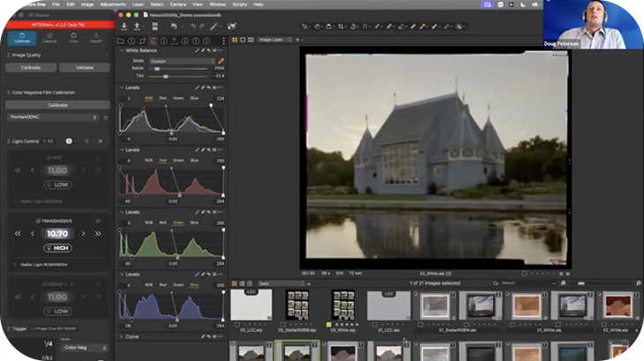Select the Keystone cursor tool

tap(364, 26)
